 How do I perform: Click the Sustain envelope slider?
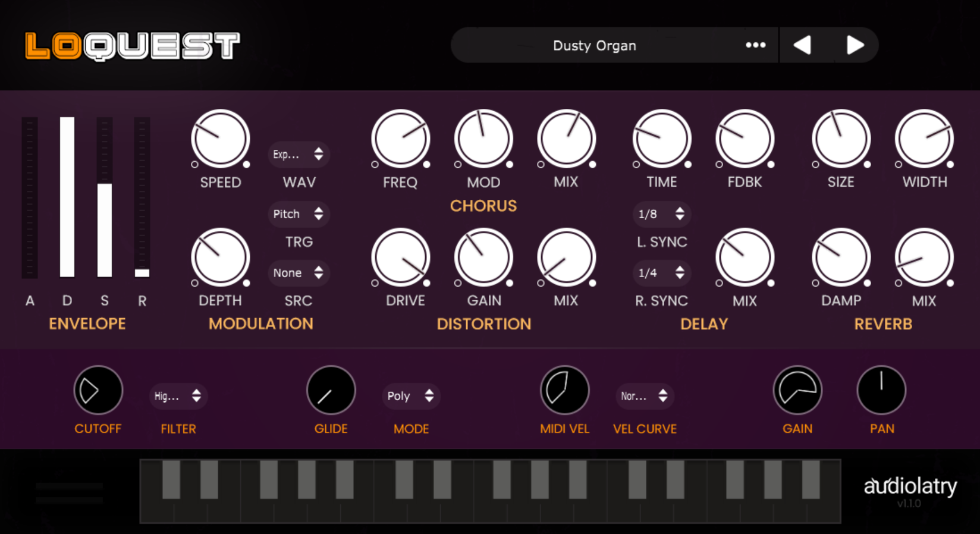(105, 197)
